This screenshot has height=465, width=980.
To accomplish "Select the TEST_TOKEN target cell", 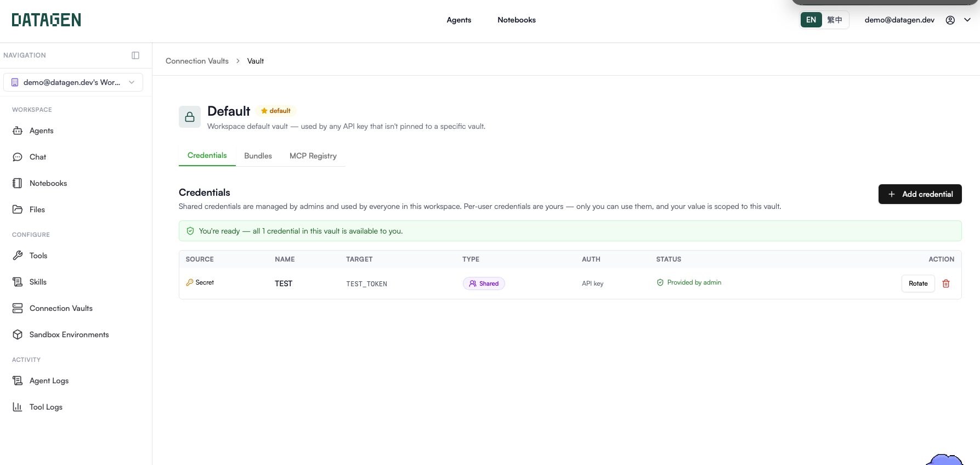I will 367,284.
